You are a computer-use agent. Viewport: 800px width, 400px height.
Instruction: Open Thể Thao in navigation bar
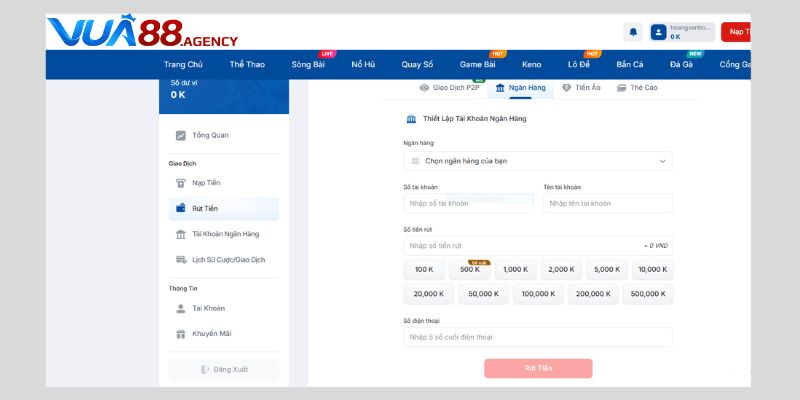click(x=246, y=65)
